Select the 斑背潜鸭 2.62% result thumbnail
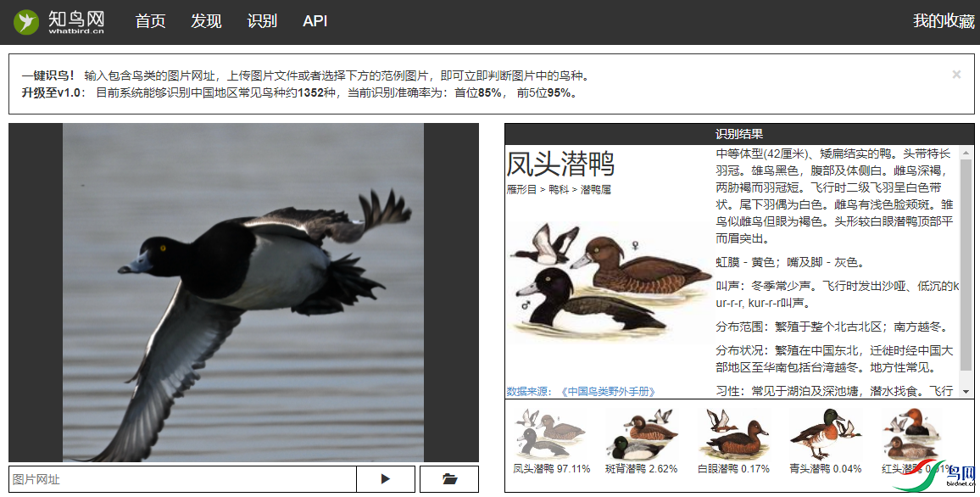Screen dimensions: 980x497 click(x=641, y=434)
